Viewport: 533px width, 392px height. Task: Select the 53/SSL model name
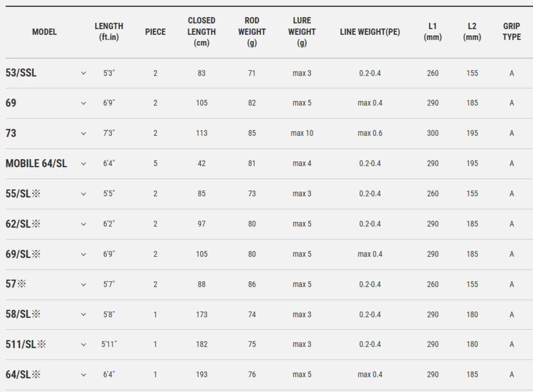tap(21, 73)
